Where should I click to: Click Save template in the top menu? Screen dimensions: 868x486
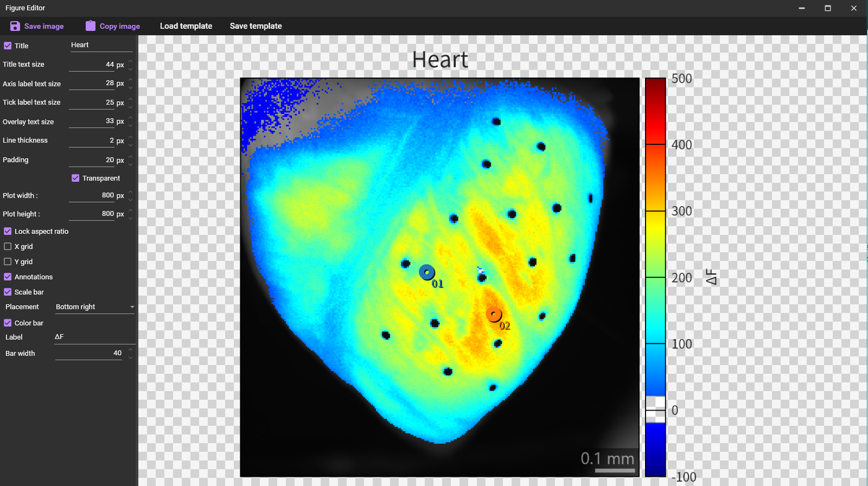[x=256, y=26]
